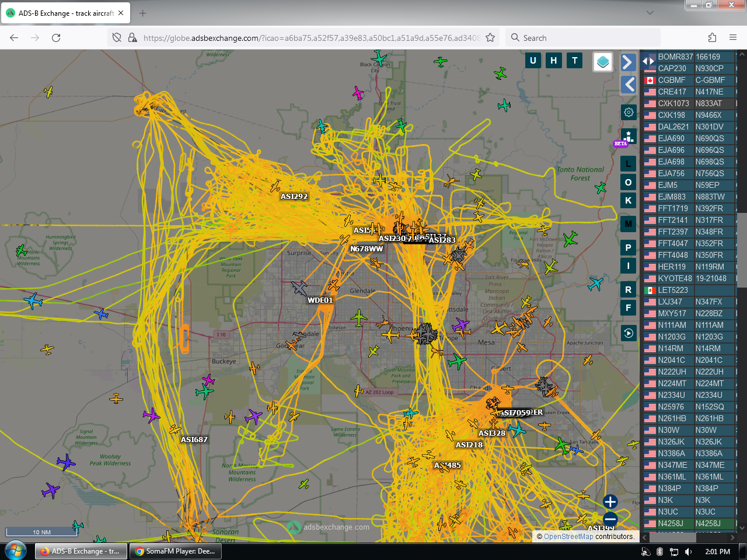The image size is (747, 560).
Task: Open the taskbar clock showing 2:01 PM
Action: click(718, 551)
